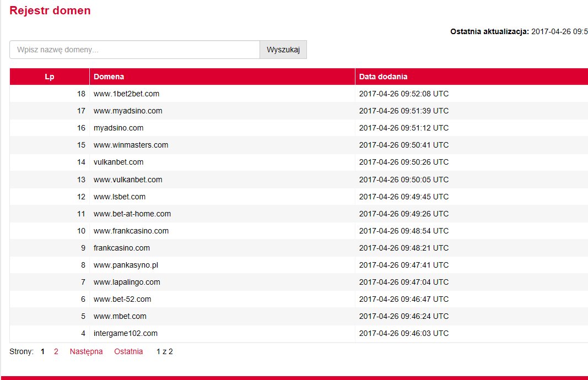Click date 2017-04-26 09:47:41 UTC
Viewport: 588px width, 380px height.
pos(404,265)
